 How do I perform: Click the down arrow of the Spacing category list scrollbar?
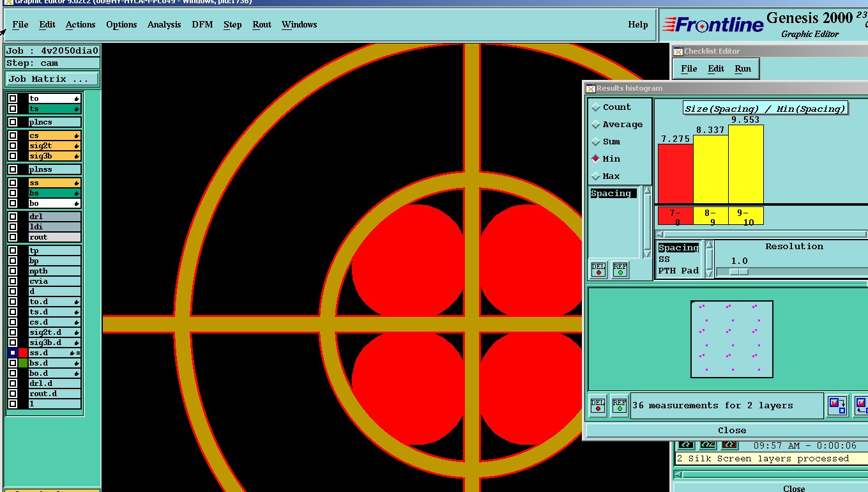click(647, 254)
